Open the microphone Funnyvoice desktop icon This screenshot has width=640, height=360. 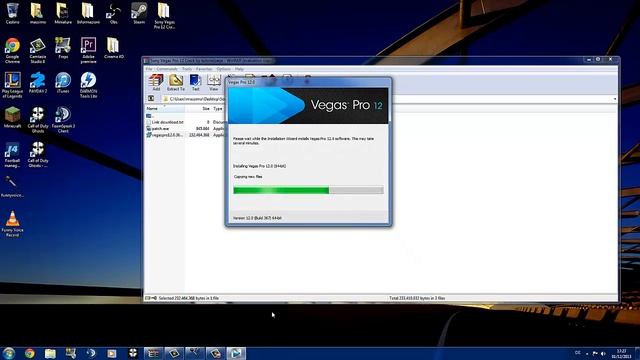point(12,187)
